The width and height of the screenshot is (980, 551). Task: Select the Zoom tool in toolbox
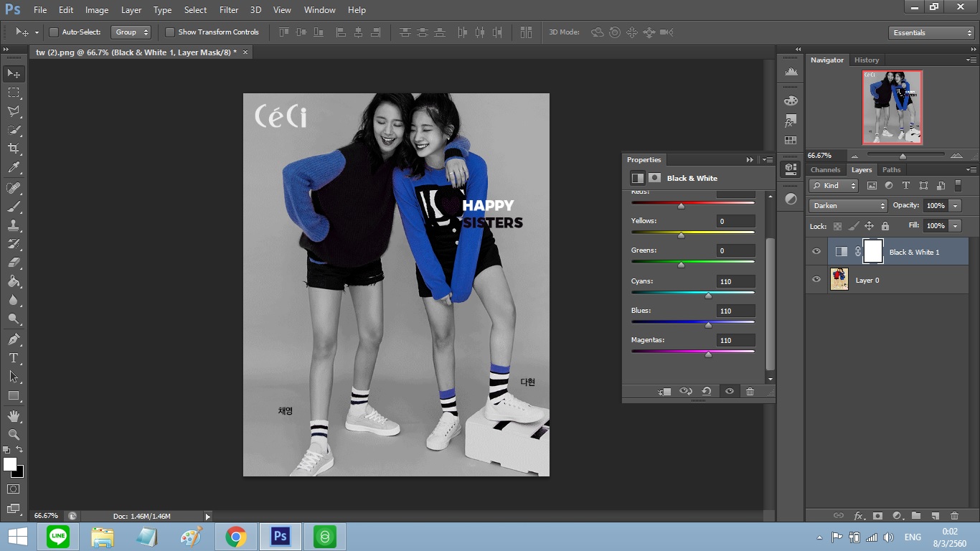[13, 435]
